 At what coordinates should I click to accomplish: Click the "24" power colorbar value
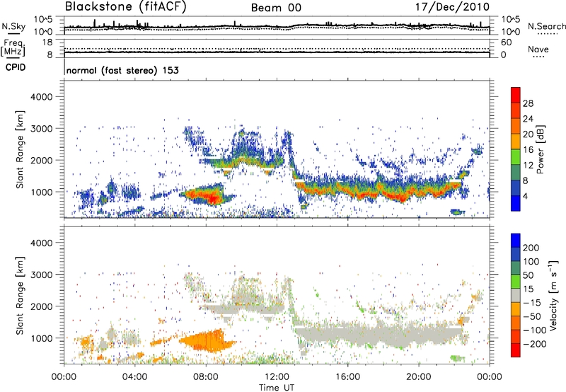[528, 119]
